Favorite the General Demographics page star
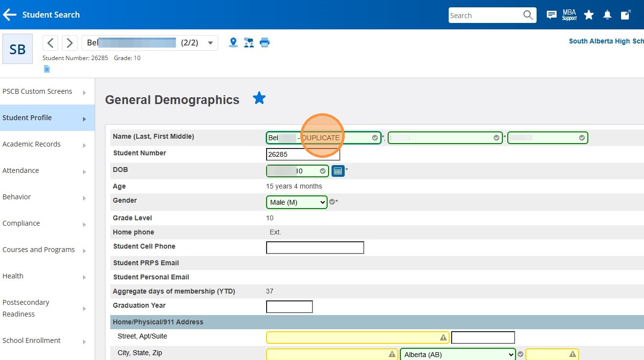Image resolution: width=644 pixels, height=360 pixels. pos(259,99)
